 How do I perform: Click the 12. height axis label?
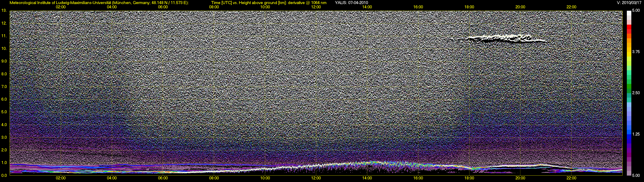[4, 23]
